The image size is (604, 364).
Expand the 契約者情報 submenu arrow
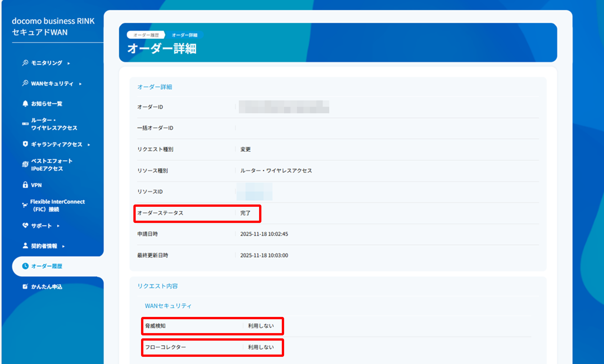[63, 246]
